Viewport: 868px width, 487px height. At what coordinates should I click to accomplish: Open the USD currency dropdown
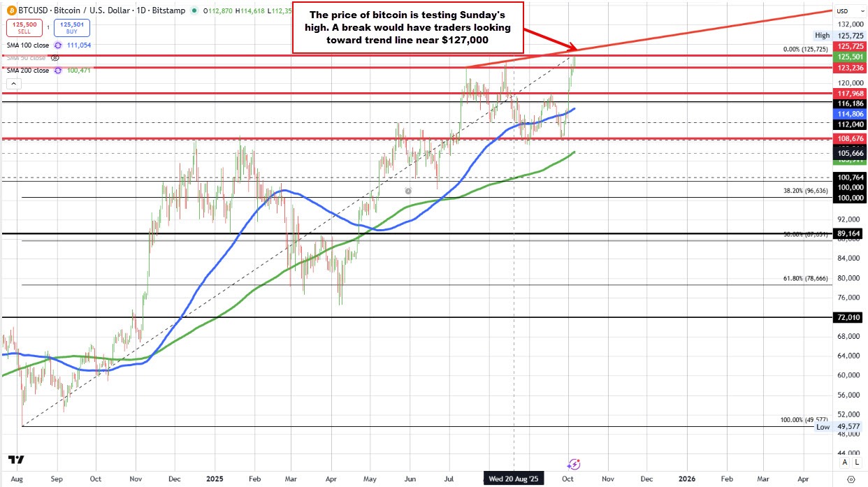tap(842, 10)
